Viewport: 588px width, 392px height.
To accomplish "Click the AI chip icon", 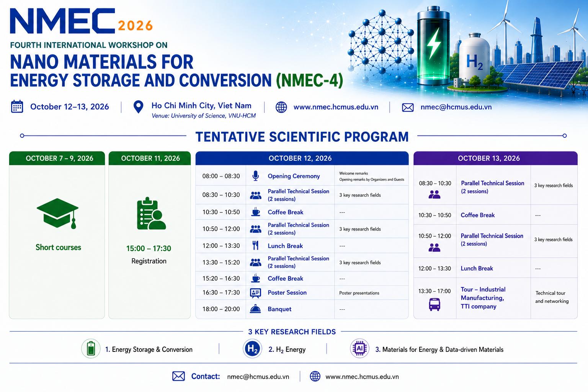I will (359, 348).
